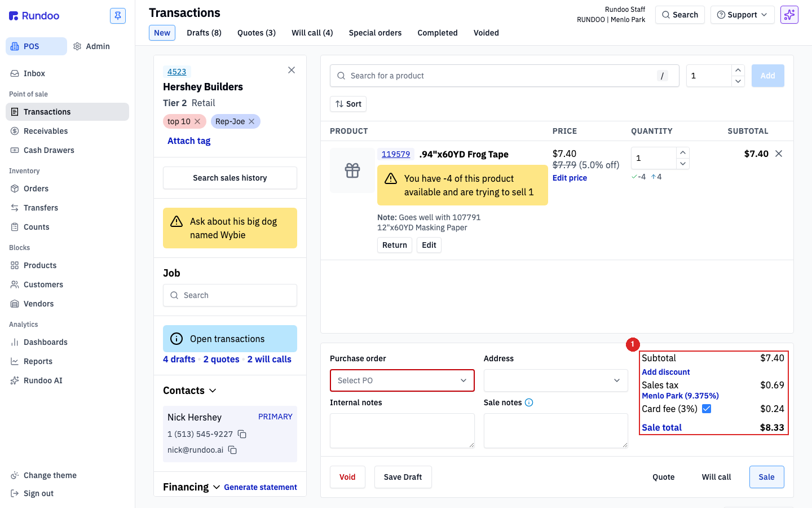Click the Internal notes text area
This screenshot has height=508, width=812.
402,431
